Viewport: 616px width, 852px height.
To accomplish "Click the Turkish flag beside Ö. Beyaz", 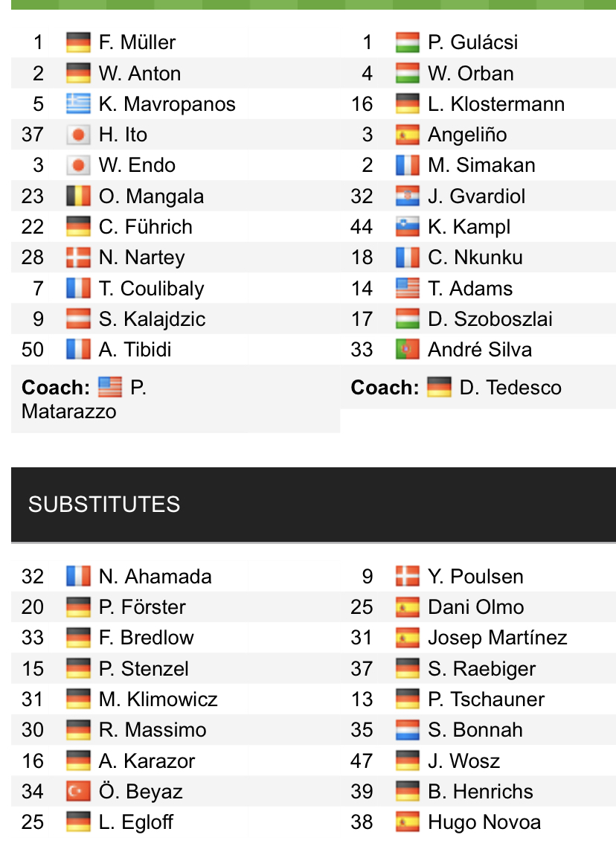I will [x=78, y=791].
